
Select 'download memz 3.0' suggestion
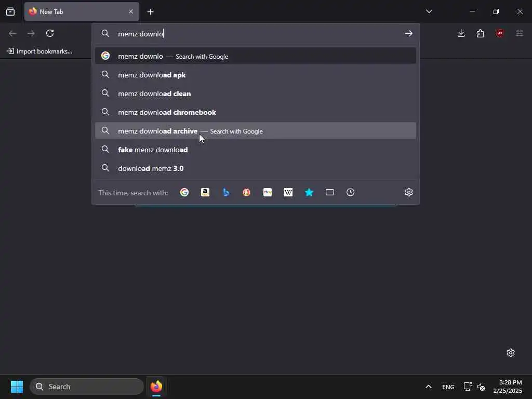coord(256,168)
